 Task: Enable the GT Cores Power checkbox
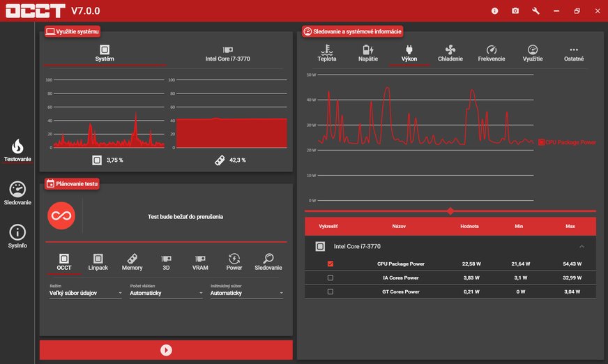[330, 291]
